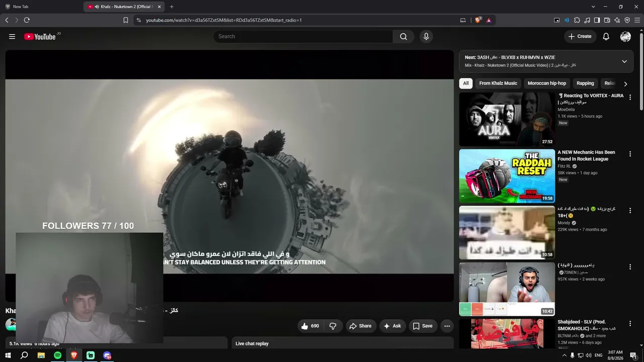This screenshot has width=644, height=362.
Task: Mute the Khalz tab audio
Action: 97,7
